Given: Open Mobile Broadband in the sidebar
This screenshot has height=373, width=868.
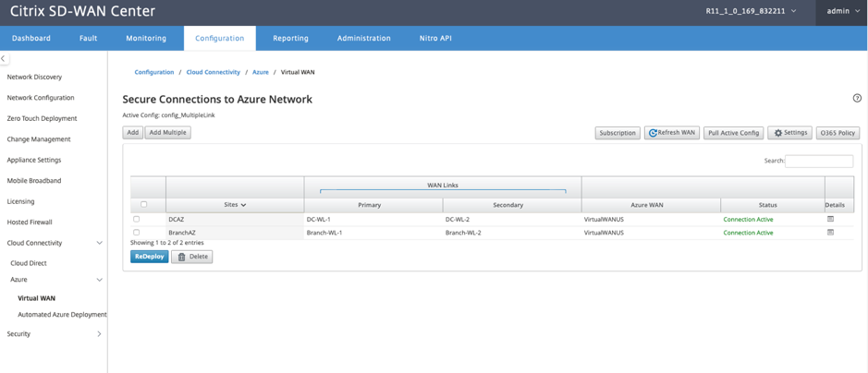Looking at the screenshot, I should click(x=34, y=181).
